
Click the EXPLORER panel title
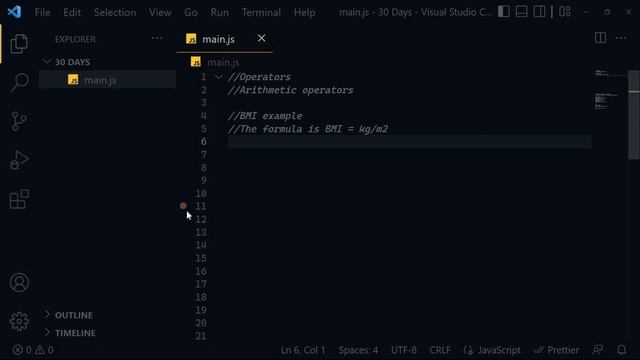(75, 39)
